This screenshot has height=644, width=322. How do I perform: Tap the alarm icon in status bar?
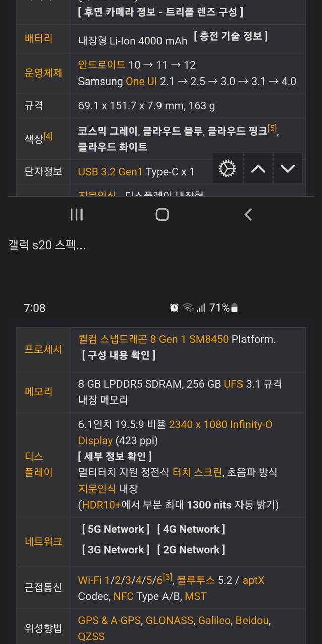(x=174, y=308)
